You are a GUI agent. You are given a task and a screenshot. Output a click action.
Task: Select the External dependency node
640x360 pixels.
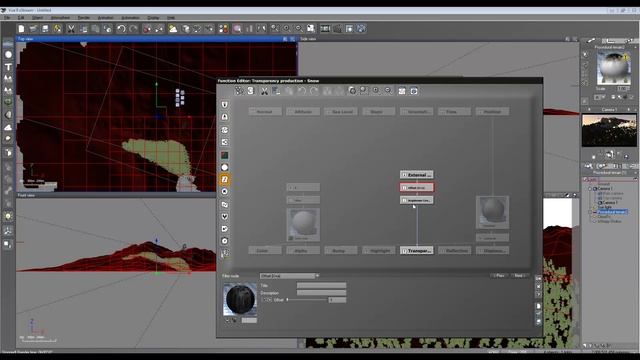pos(416,175)
